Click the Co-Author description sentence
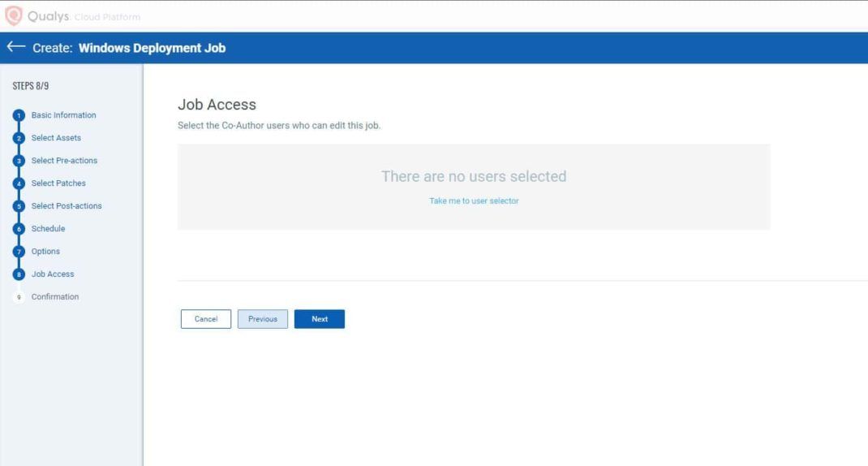The image size is (868, 466). click(x=279, y=126)
